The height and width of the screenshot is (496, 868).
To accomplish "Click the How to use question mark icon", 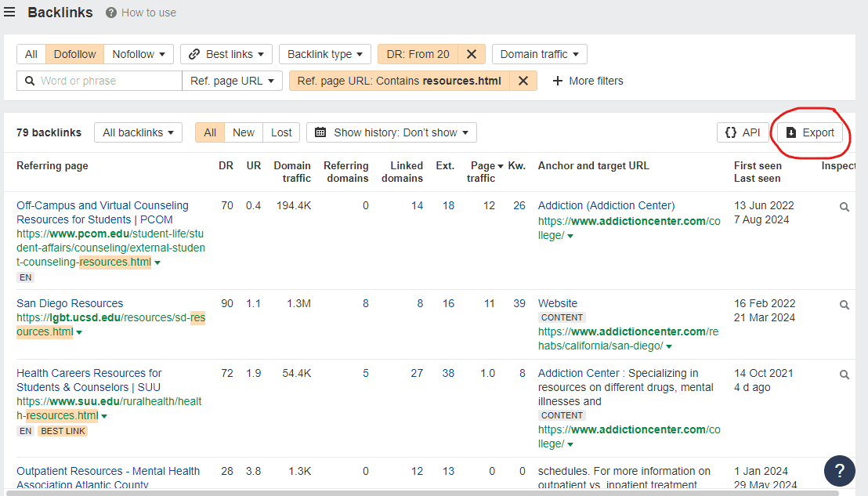I will (111, 13).
